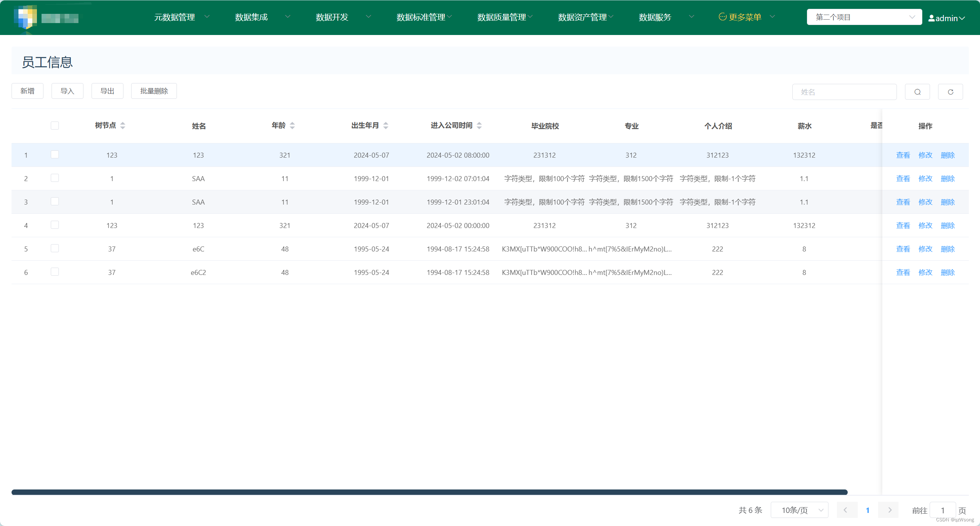Click the search magnifier icon beside 姓名 field
Viewport: 980px width, 526px height.
pos(917,92)
